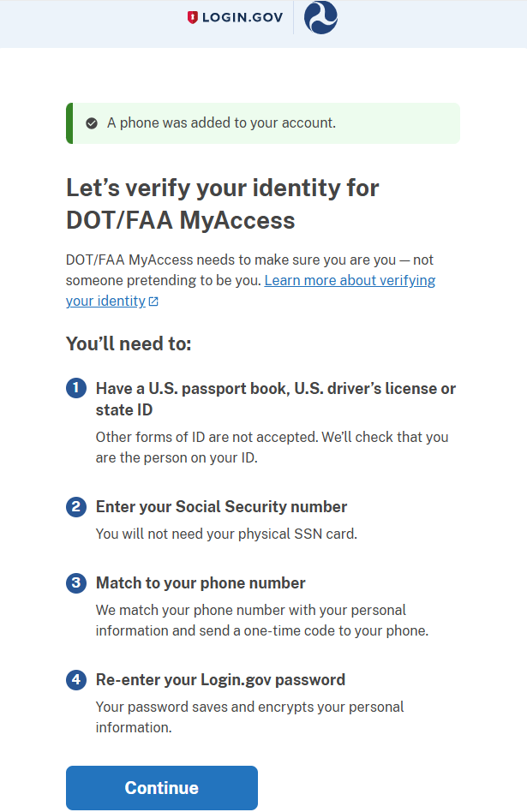The height and width of the screenshot is (812, 527).
Task: Click 'Have a U.S. passport book' step title
Action: pyautogui.click(x=275, y=389)
